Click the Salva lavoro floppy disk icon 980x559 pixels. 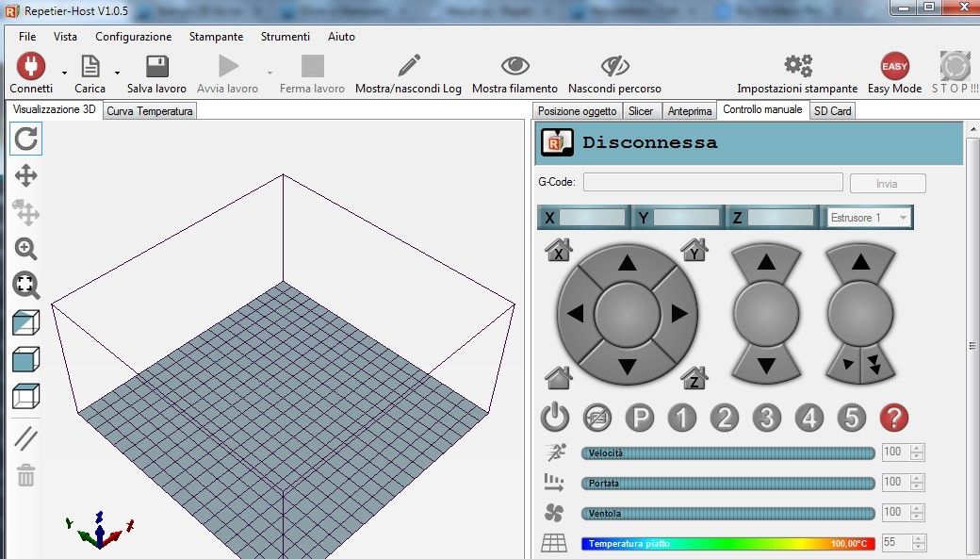[156, 66]
